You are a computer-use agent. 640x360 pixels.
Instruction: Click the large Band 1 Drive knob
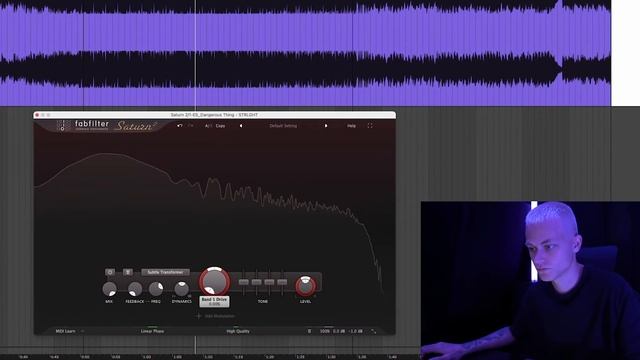pos(214,281)
